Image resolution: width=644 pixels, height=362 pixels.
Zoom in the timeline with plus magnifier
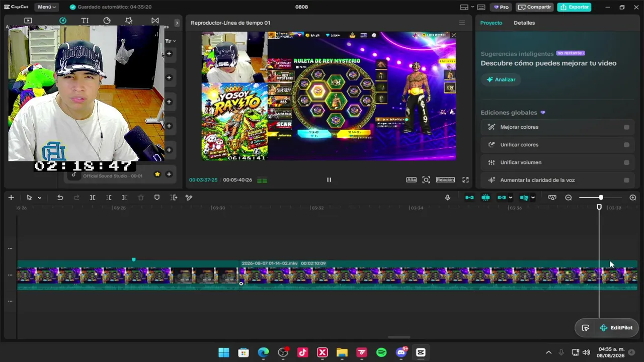tap(633, 198)
